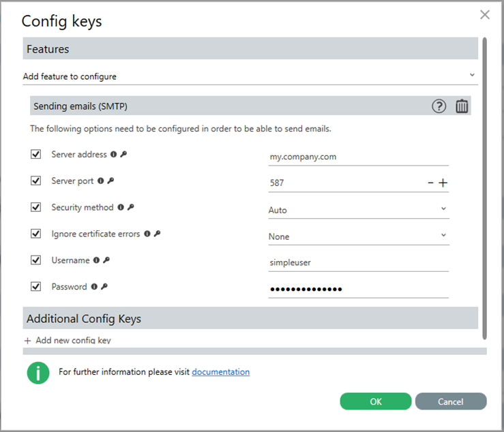The image size is (504, 432).
Task: Click the green information icon
Action: [x=38, y=373]
